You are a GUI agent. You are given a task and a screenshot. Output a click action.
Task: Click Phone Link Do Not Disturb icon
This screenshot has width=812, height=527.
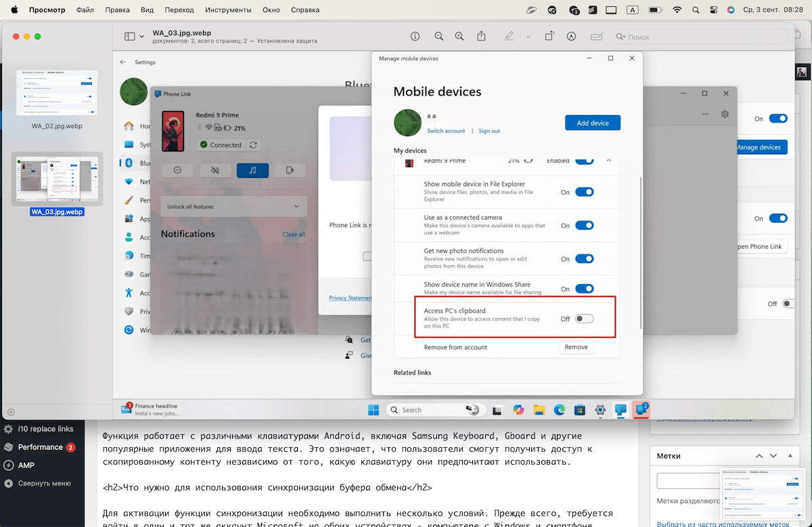coord(177,170)
